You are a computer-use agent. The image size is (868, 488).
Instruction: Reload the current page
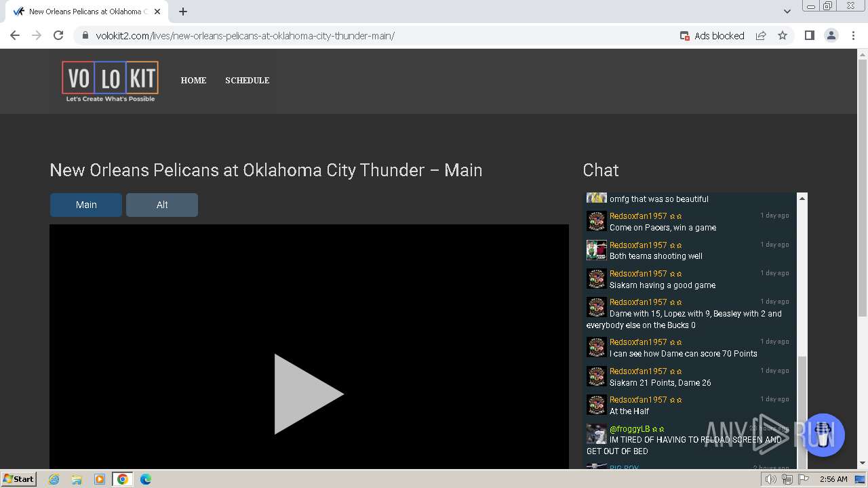coord(58,35)
